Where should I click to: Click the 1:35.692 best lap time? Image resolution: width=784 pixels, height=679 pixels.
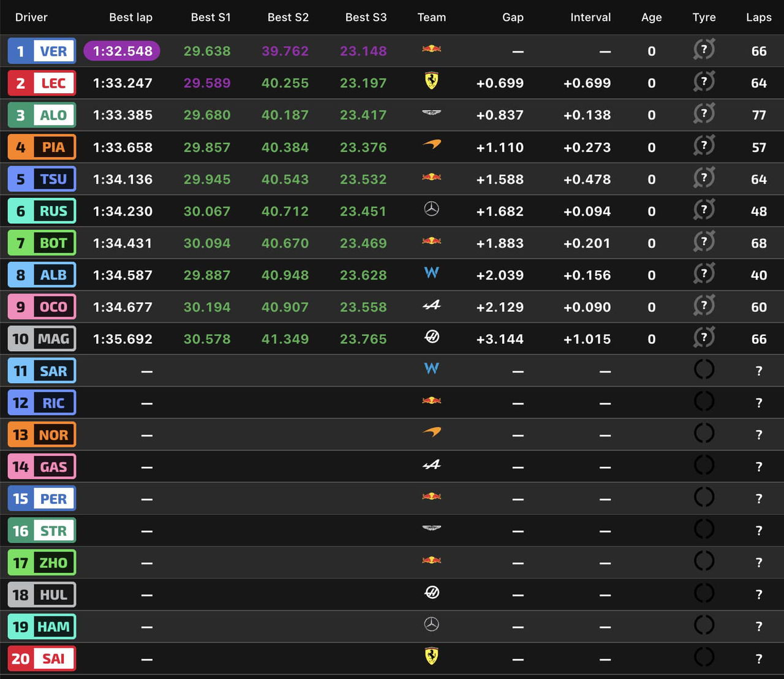point(123,339)
